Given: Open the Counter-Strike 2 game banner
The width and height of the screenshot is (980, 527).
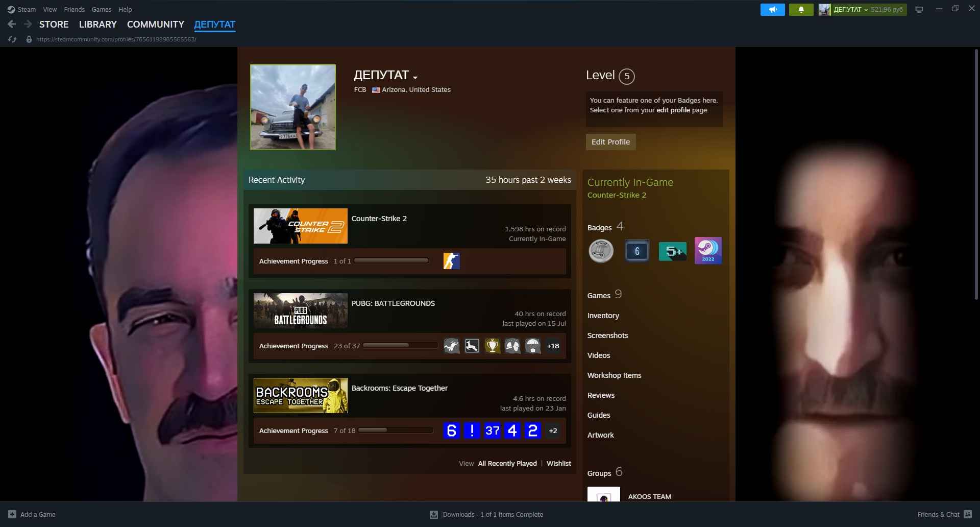Looking at the screenshot, I should coord(301,226).
